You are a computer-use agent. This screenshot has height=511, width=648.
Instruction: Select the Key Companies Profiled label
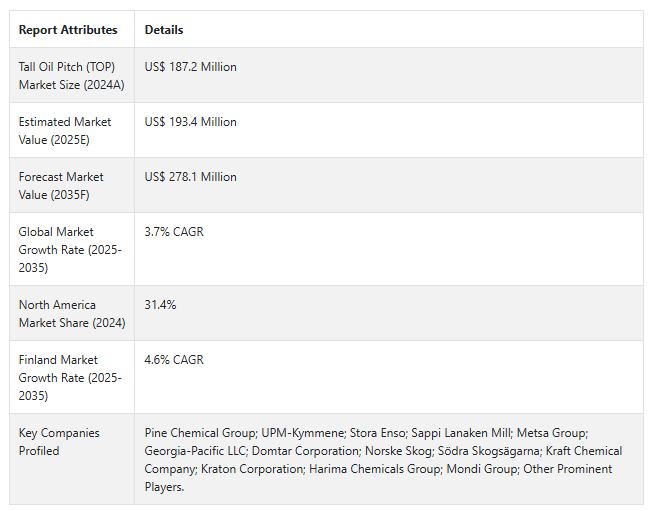[x=59, y=442]
